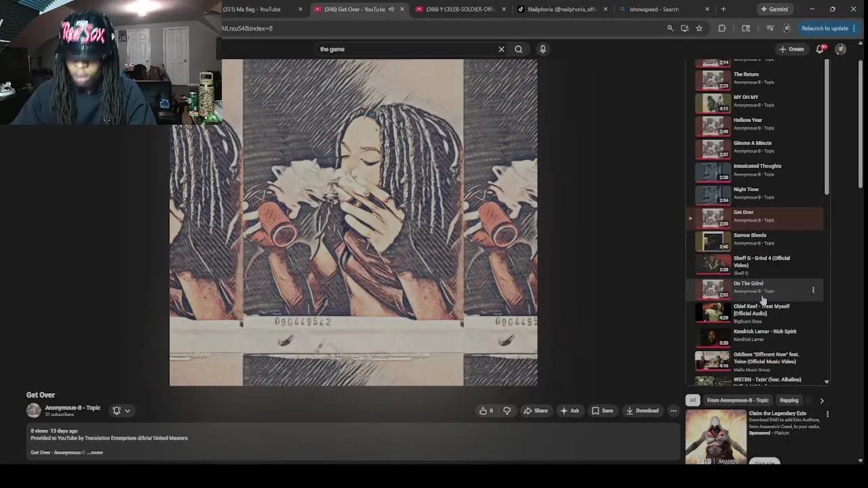Click the install app icon in address bar
Image resolution: width=868 pixels, height=488 pixels.
(x=684, y=28)
